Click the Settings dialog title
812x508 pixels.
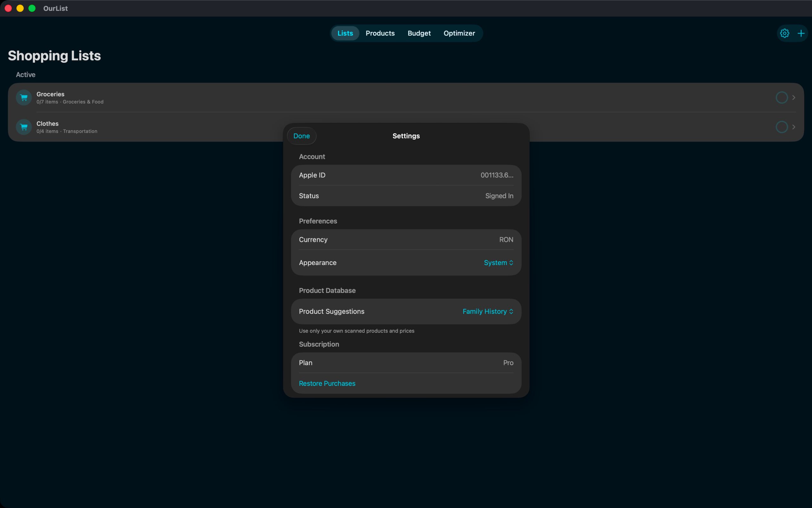[x=406, y=136]
